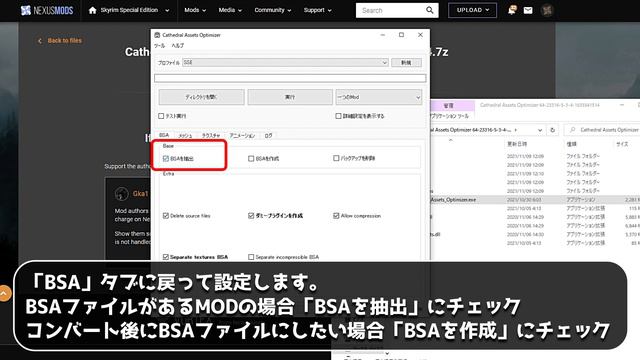Toggle the BSAを抽出 checkbox
Screen dimensions: 640x360
click(166, 158)
